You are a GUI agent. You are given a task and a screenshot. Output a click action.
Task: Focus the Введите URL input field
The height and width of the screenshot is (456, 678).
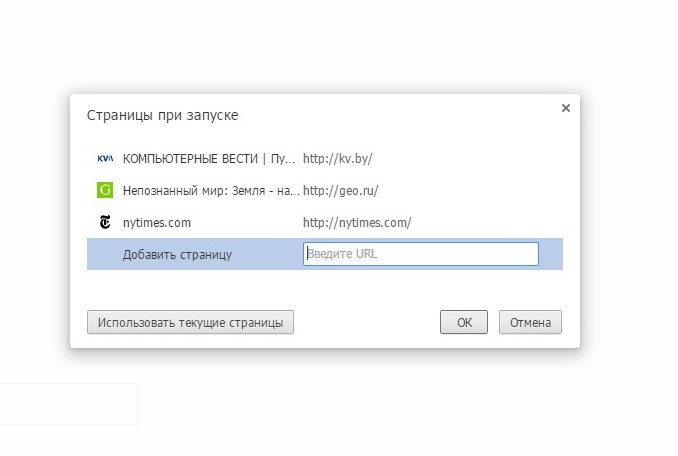pos(421,254)
